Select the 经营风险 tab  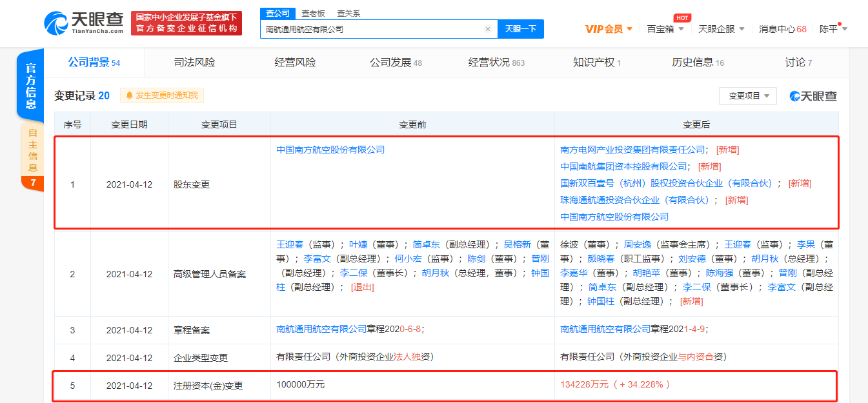[295, 63]
